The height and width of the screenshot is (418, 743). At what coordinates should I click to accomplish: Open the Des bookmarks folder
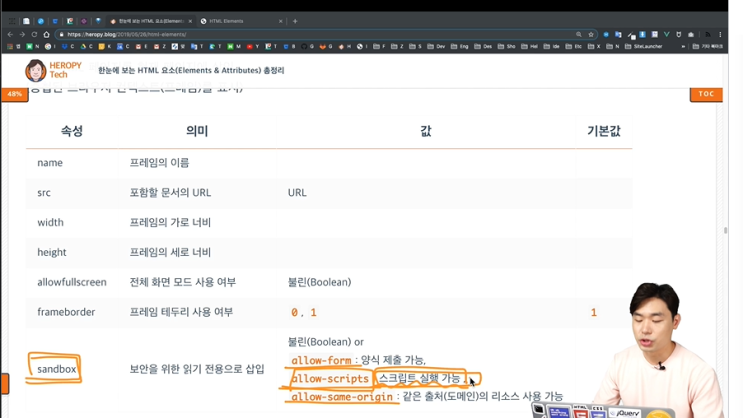[x=483, y=46]
